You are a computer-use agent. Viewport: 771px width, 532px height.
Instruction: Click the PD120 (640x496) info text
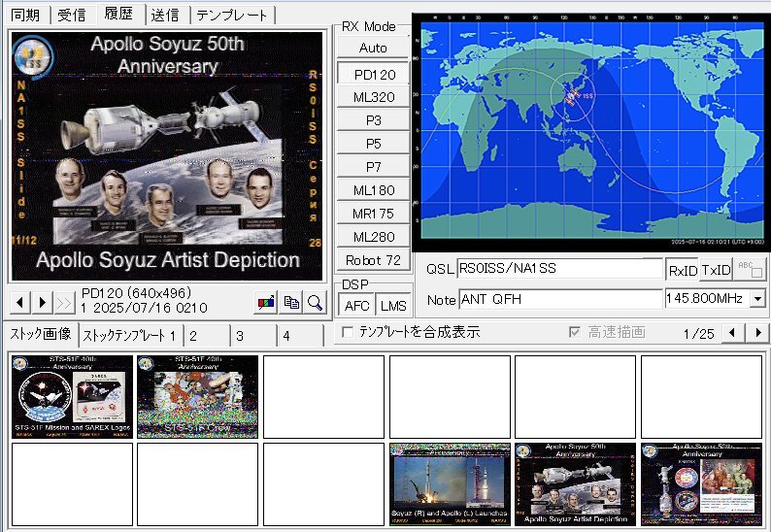tap(136, 293)
